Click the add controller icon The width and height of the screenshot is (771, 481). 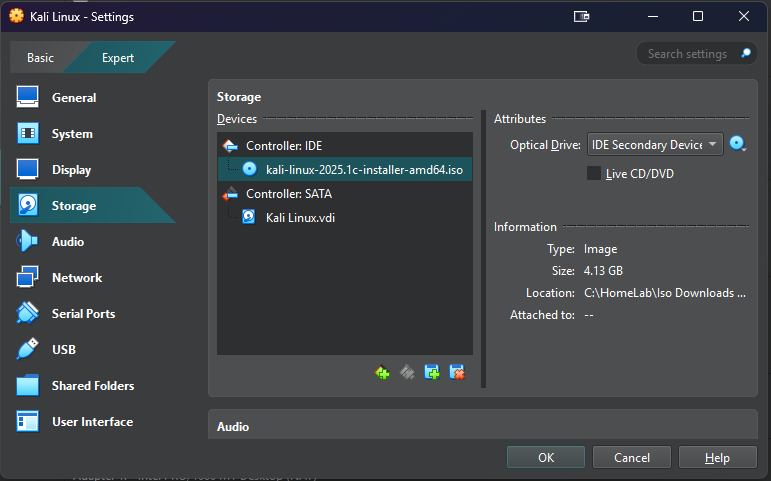[382, 372]
